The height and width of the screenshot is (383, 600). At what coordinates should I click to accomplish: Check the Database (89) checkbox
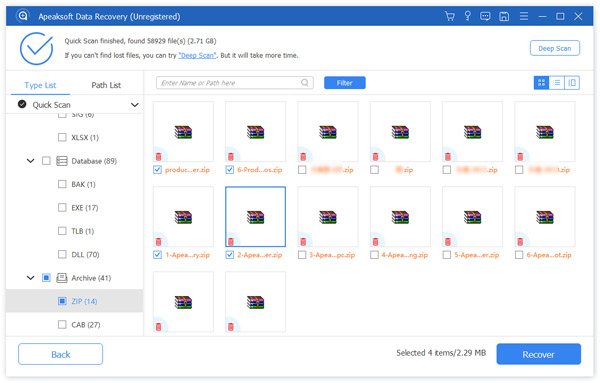[46, 161]
